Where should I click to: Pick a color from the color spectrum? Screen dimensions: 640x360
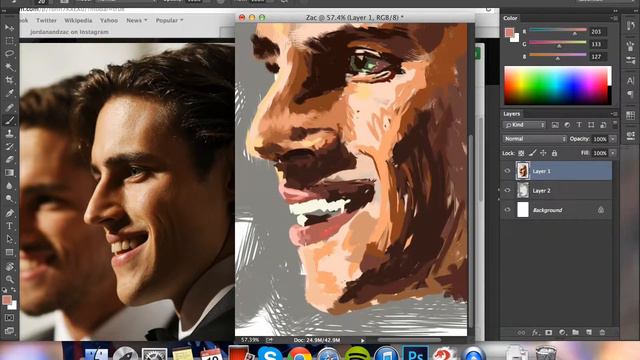(x=558, y=85)
